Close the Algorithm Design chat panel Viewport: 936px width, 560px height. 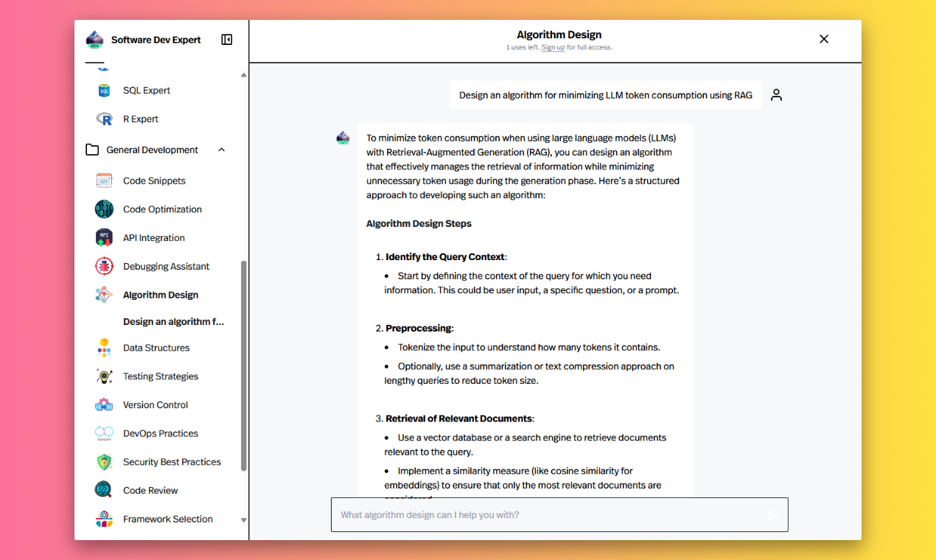pyautogui.click(x=824, y=39)
